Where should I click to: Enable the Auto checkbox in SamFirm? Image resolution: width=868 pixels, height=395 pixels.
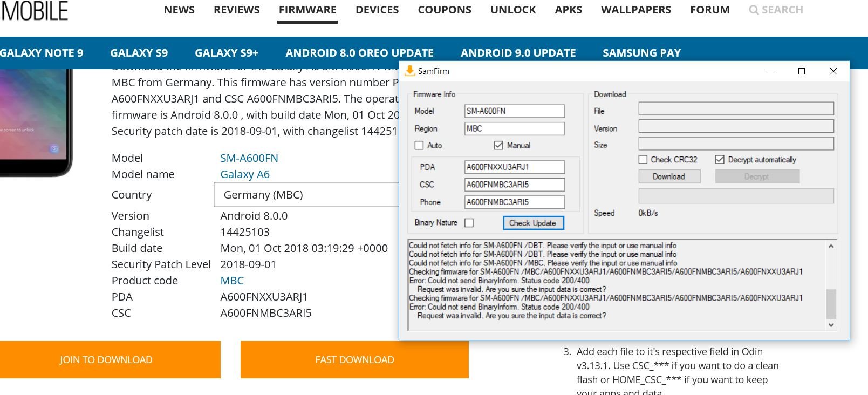(x=419, y=145)
